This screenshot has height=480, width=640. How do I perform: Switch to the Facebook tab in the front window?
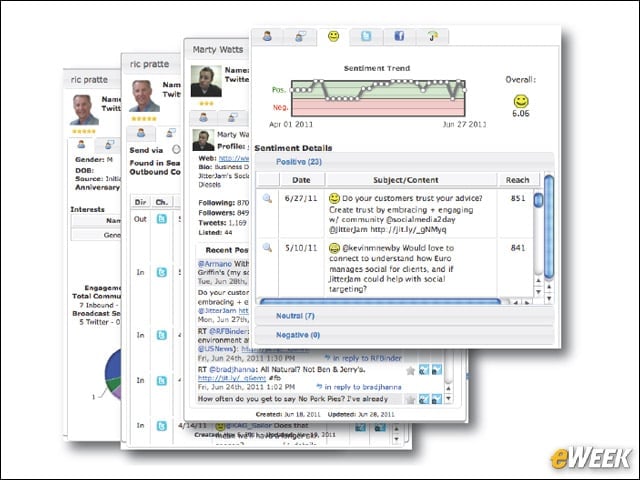[x=399, y=36]
